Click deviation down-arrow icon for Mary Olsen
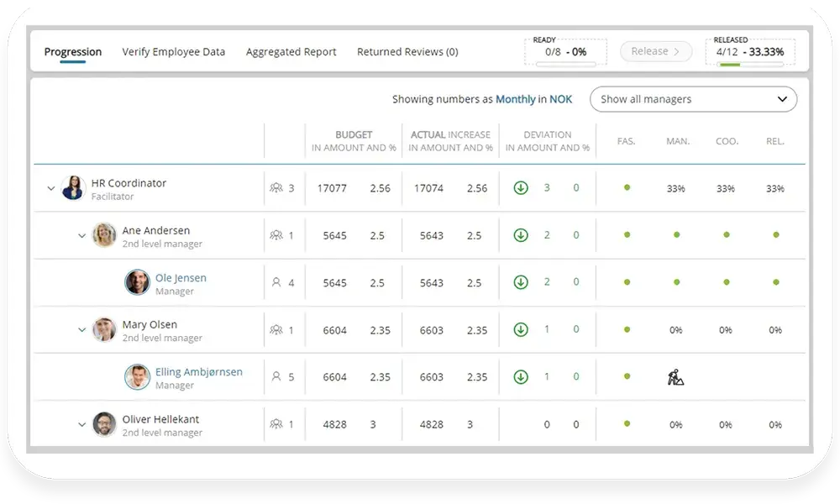 (x=521, y=329)
